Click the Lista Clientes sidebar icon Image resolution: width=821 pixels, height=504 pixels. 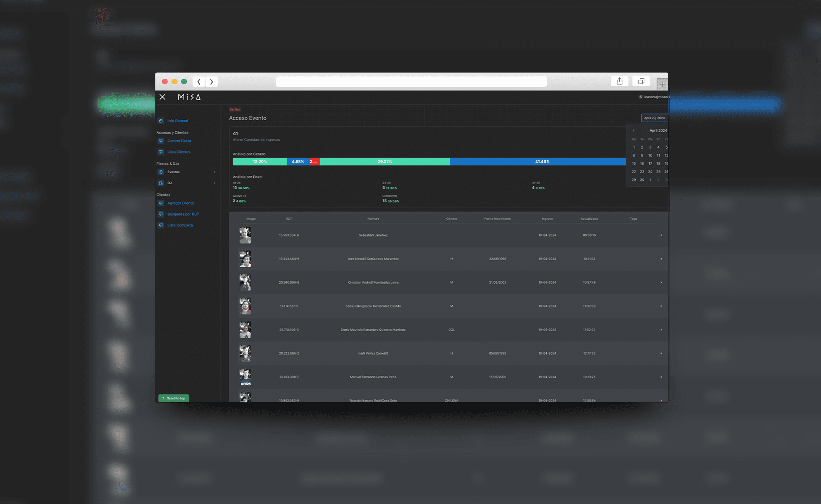click(161, 152)
